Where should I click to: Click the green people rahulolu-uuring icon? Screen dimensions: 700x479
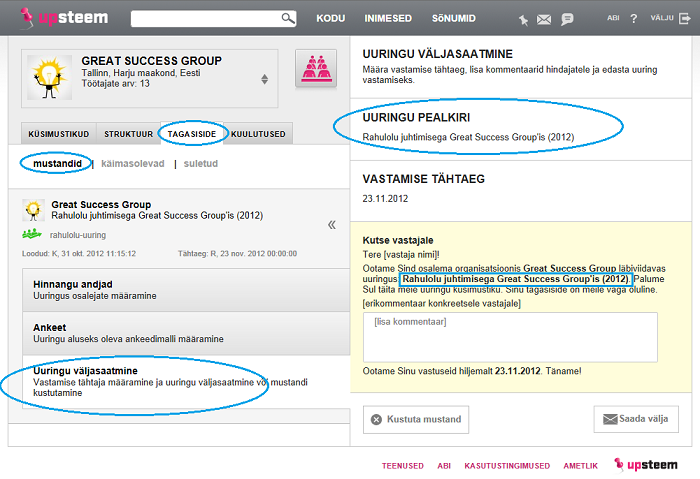[32, 234]
